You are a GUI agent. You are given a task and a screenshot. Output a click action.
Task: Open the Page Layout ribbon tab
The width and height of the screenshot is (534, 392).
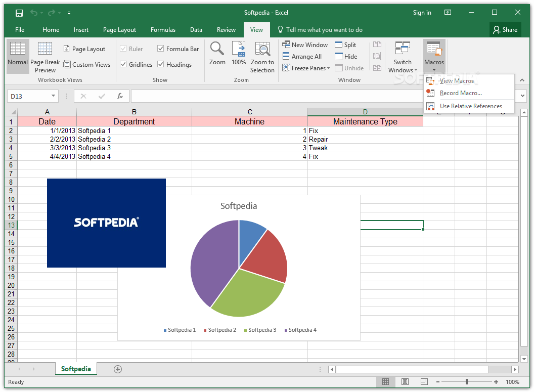pos(119,30)
